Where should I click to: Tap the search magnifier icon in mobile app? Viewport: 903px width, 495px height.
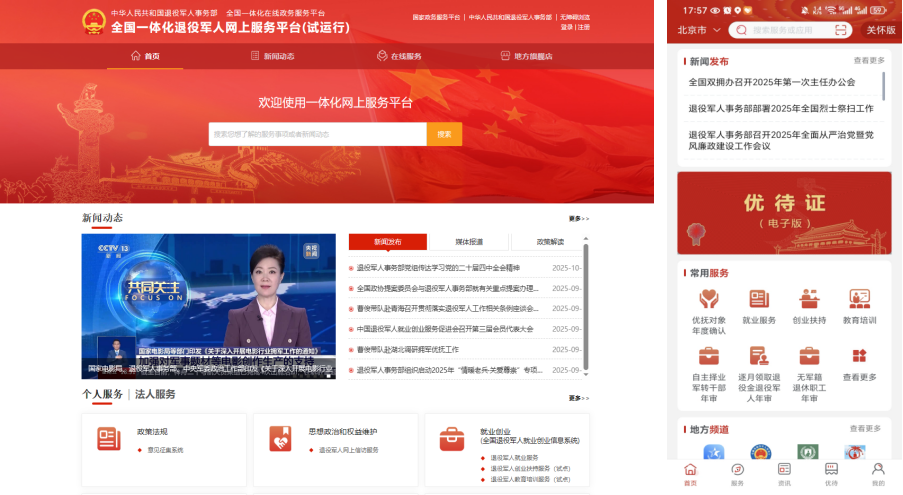pyautogui.click(x=742, y=30)
